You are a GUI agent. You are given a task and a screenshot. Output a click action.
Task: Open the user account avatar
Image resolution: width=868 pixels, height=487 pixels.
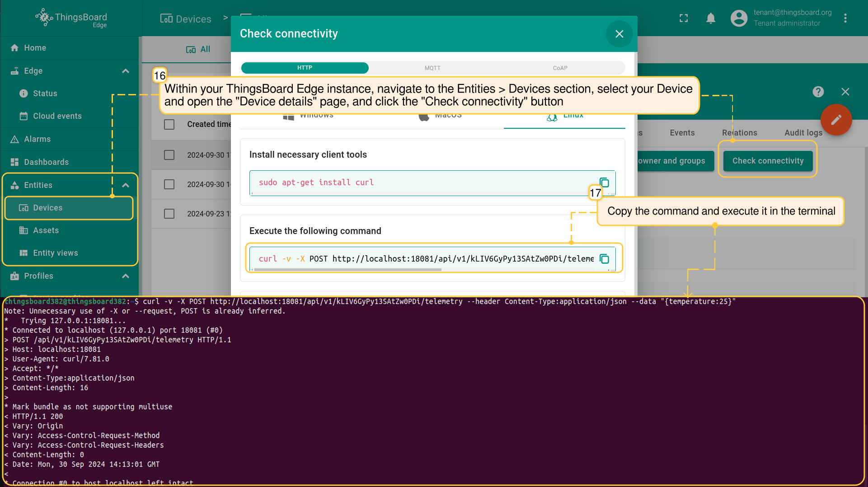739,18
